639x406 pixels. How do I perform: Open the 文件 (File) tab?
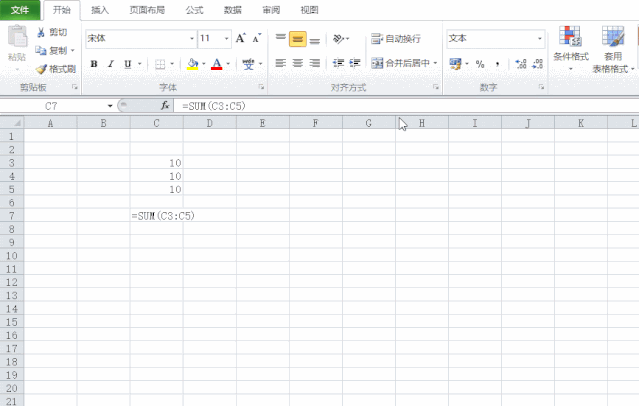pos(20,10)
